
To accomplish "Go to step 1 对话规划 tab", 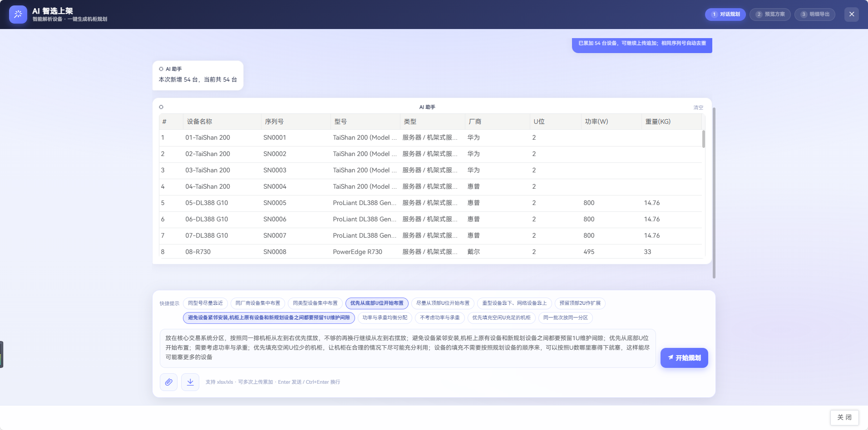I will (725, 14).
